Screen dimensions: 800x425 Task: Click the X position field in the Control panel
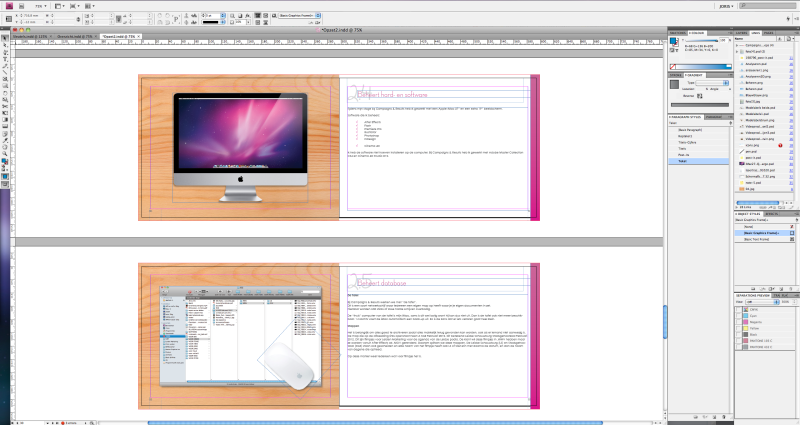(33, 16)
